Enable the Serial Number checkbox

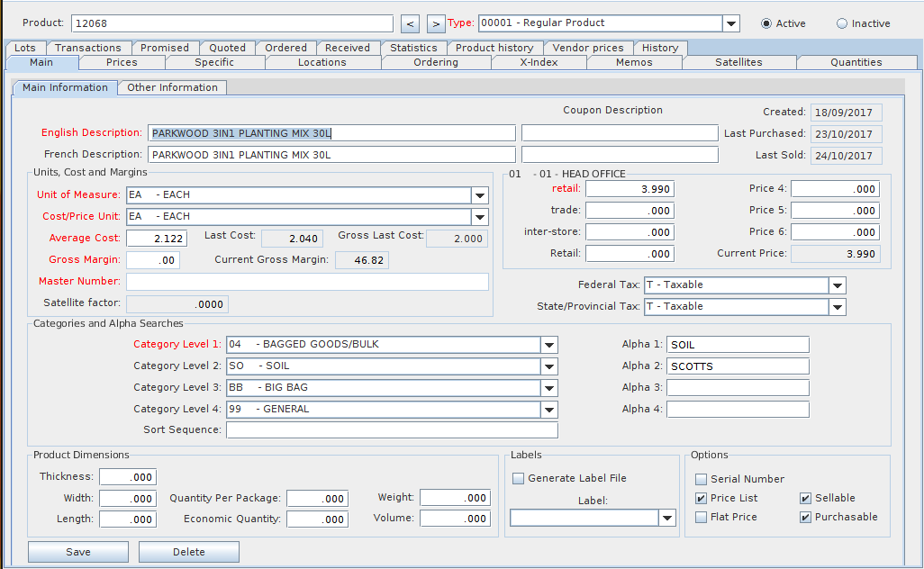coord(702,479)
